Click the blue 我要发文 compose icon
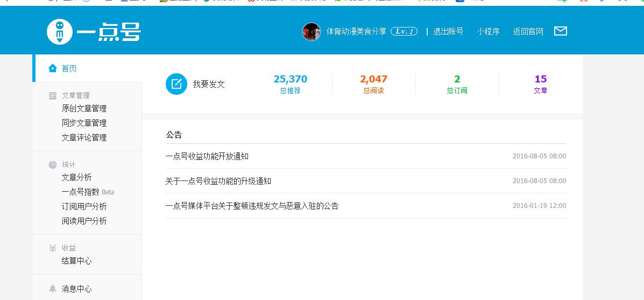 [x=176, y=84]
